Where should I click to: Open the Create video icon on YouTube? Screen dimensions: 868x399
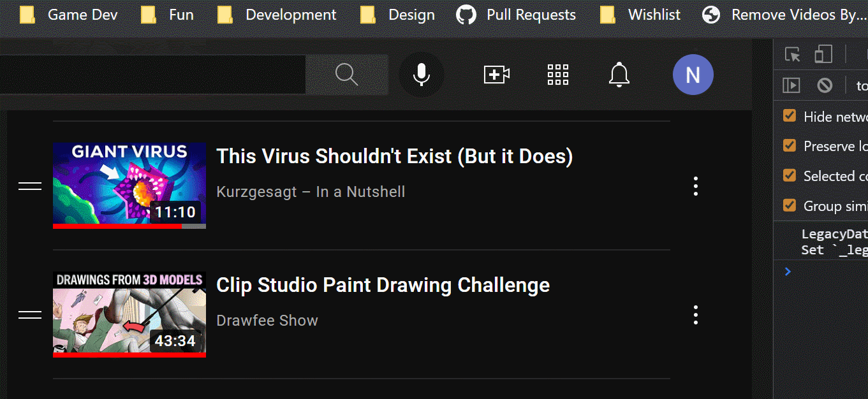click(x=496, y=74)
